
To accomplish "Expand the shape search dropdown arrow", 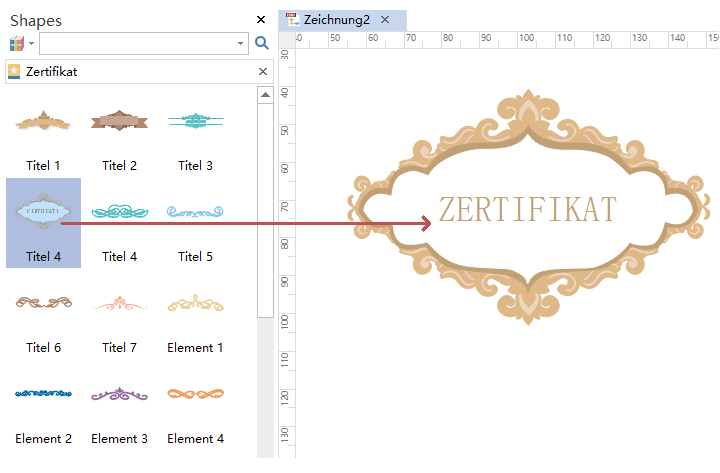I will pos(241,44).
